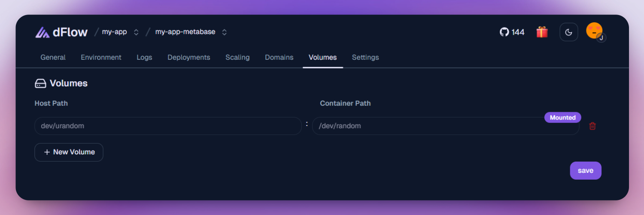Click the gift box icon
Viewport: 644px width, 215px height.
point(542,32)
